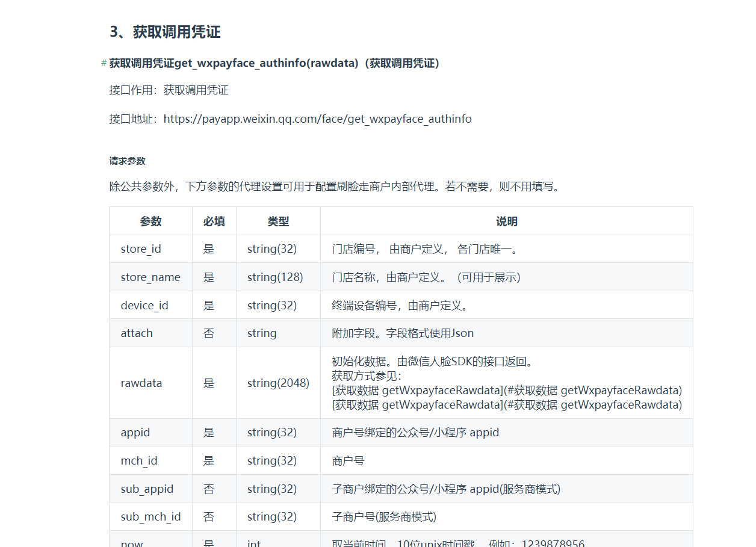Screen dimensions: 756x547
Task: Click the mch_id parameter cell
Action: (x=150, y=461)
